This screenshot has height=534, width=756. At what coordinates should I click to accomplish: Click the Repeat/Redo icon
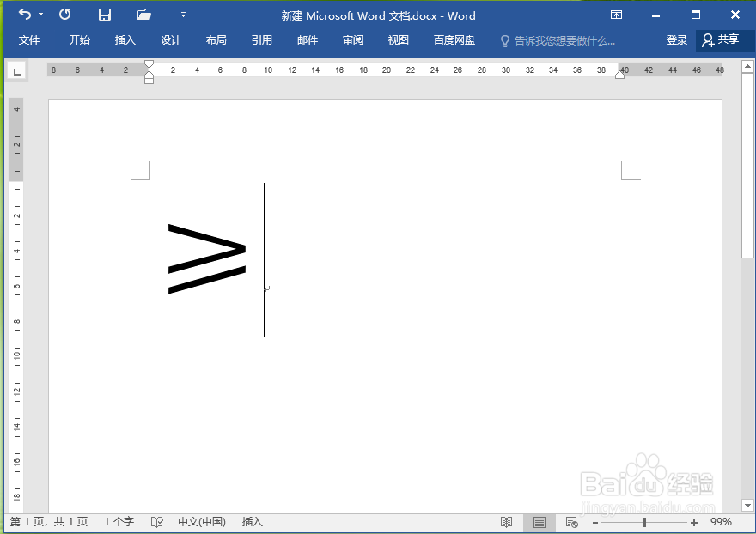click(66, 15)
